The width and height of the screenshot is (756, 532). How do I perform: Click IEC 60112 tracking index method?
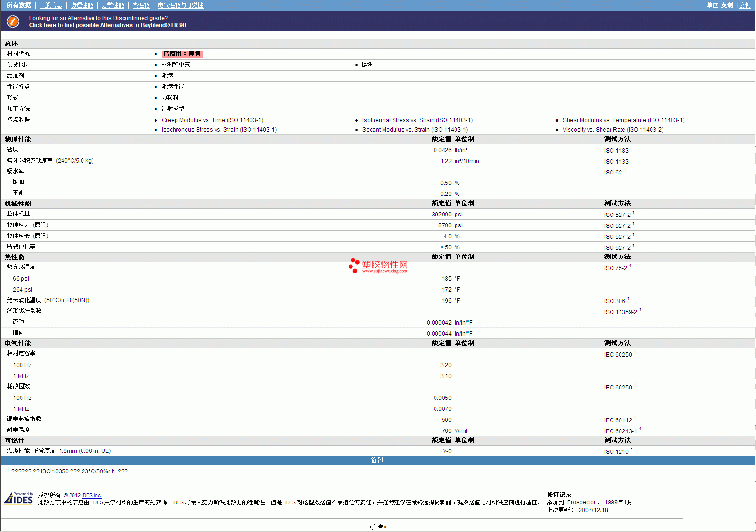[x=618, y=420]
